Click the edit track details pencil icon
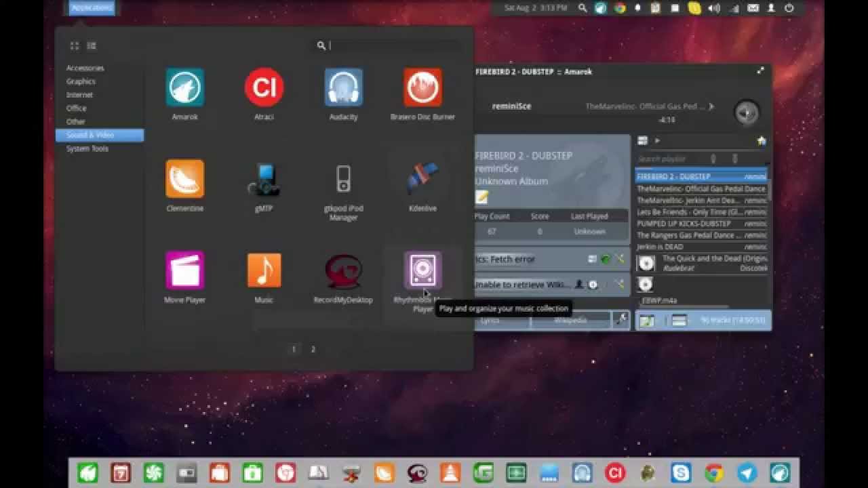The image size is (868, 488). click(x=481, y=197)
